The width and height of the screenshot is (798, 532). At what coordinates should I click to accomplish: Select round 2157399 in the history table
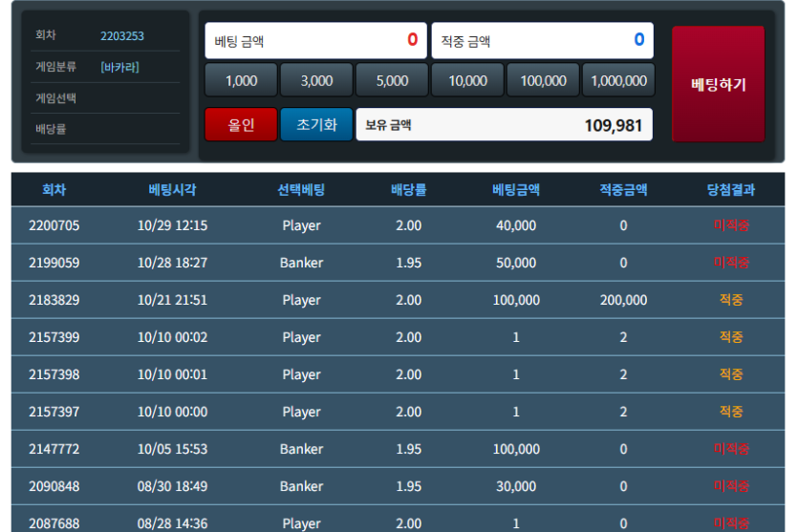coord(54,337)
